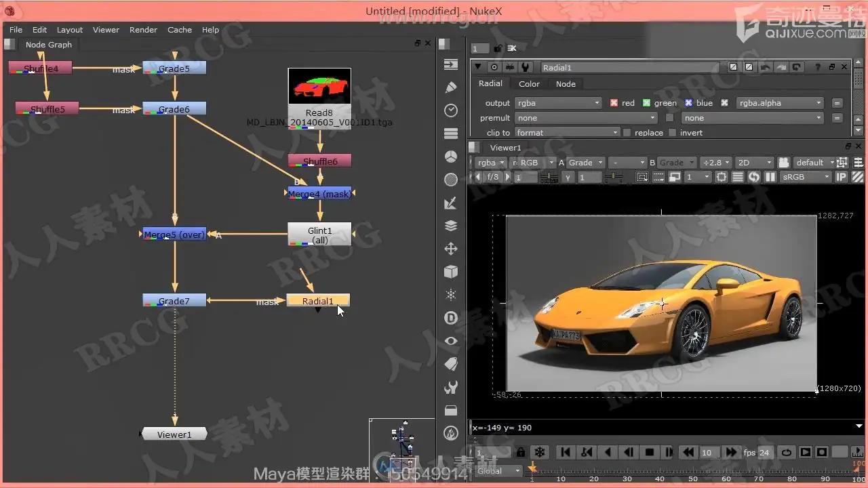This screenshot has height=488, width=868.
Task: Open the Deep nodes D icon
Action: point(451,318)
